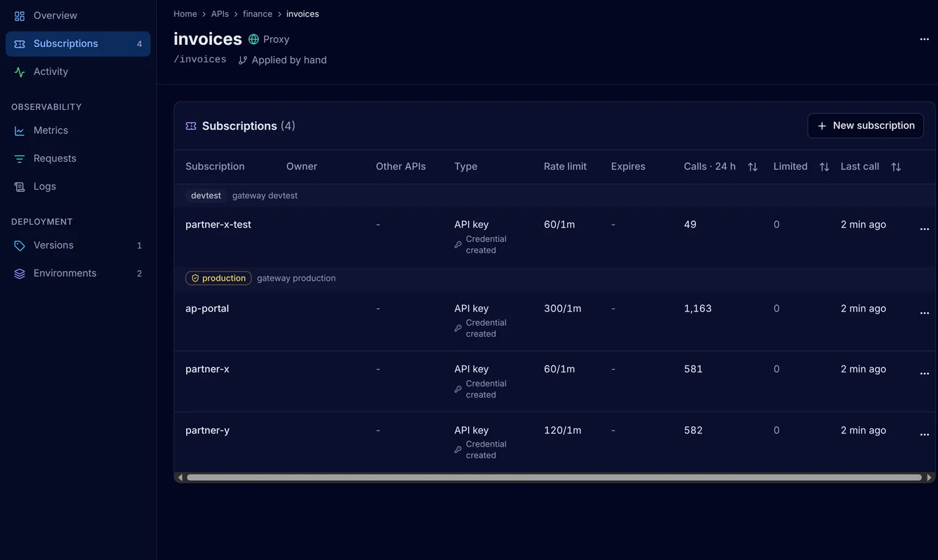This screenshot has height=560, width=938.
Task: Navigate to finance in the breadcrumb
Action: pos(258,14)
